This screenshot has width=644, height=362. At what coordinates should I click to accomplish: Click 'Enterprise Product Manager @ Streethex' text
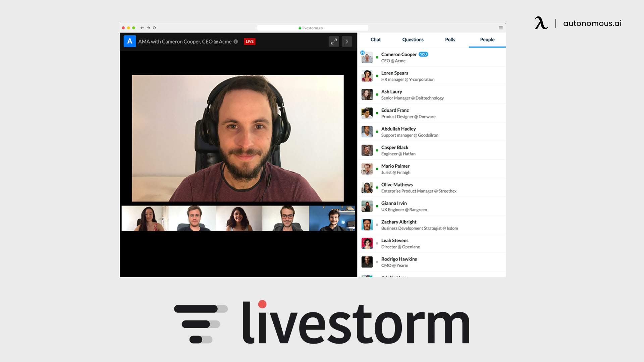(419, 191)
